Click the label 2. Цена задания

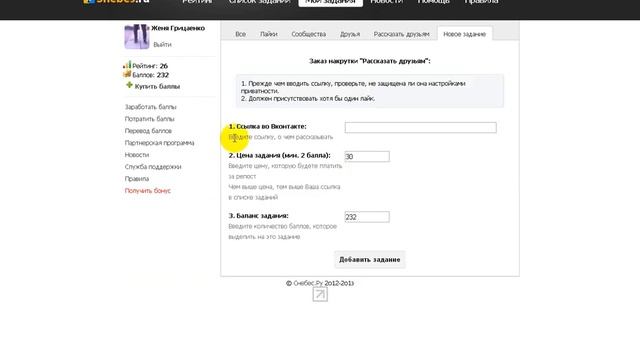click(x=280, y=156)
